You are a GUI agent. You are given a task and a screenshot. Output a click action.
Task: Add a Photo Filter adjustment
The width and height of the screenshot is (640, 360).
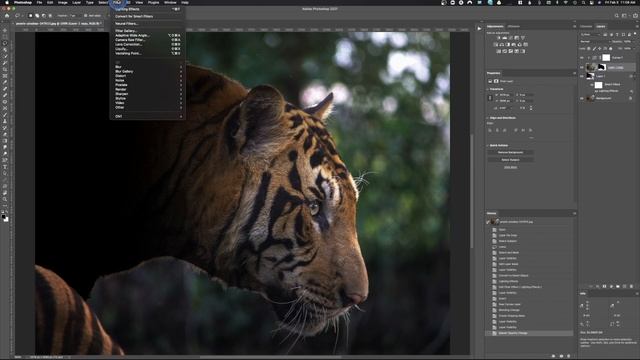pyautogui.click(x=513, y=44)
